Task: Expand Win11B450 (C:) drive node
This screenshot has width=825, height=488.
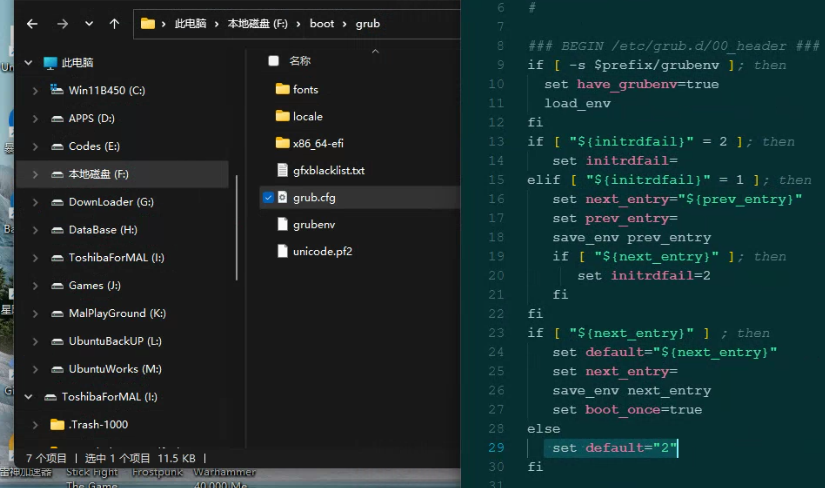Action: [x=35, y=91]
